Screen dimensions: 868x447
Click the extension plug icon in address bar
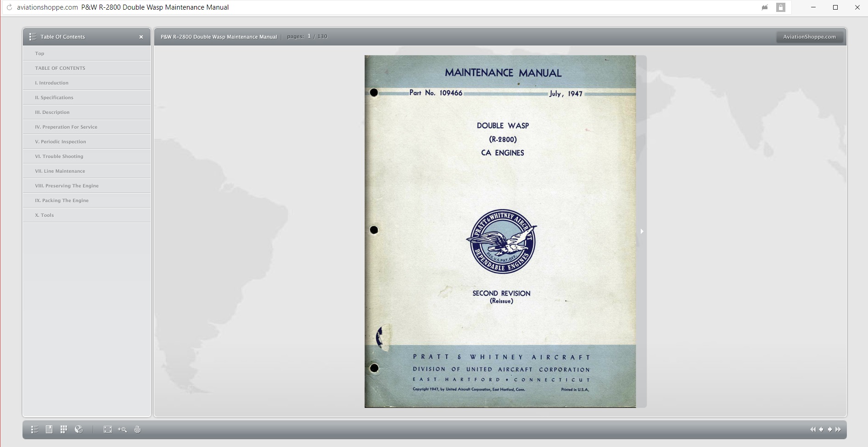point(765,7)
